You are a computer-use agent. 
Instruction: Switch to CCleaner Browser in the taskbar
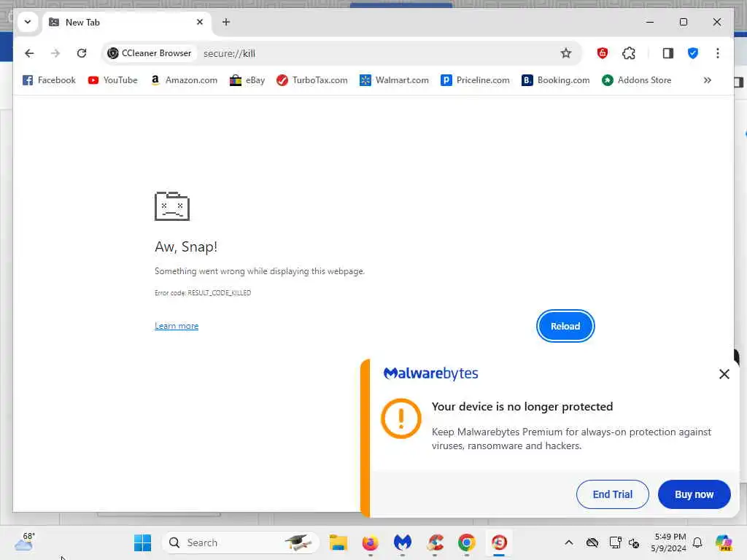pyautogui.click(x=499, y=542)
